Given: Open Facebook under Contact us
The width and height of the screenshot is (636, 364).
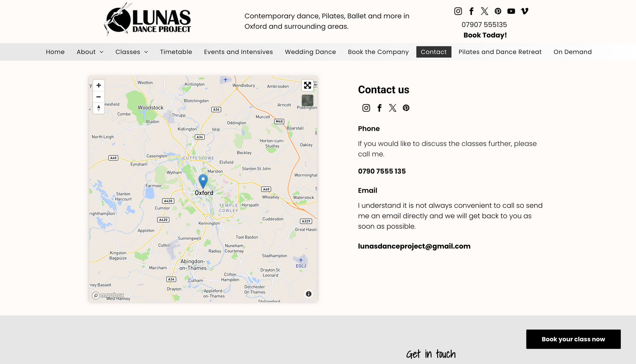Looking at the screenshot, I should pyautogui.click(x=380, y=108).
